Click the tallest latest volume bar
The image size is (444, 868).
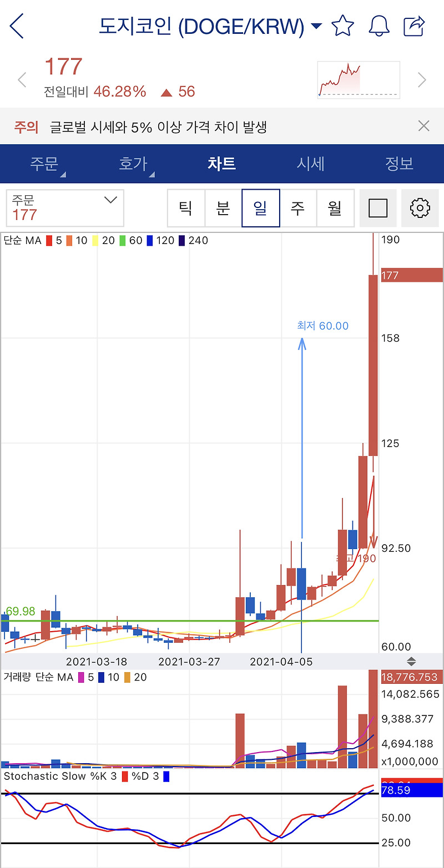pos(374,719)
